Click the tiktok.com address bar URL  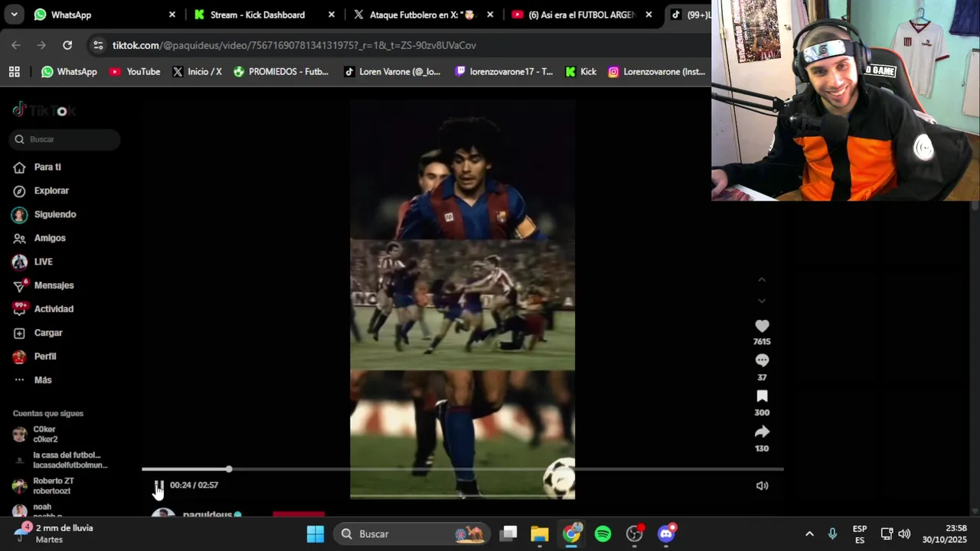coord(294,45)
